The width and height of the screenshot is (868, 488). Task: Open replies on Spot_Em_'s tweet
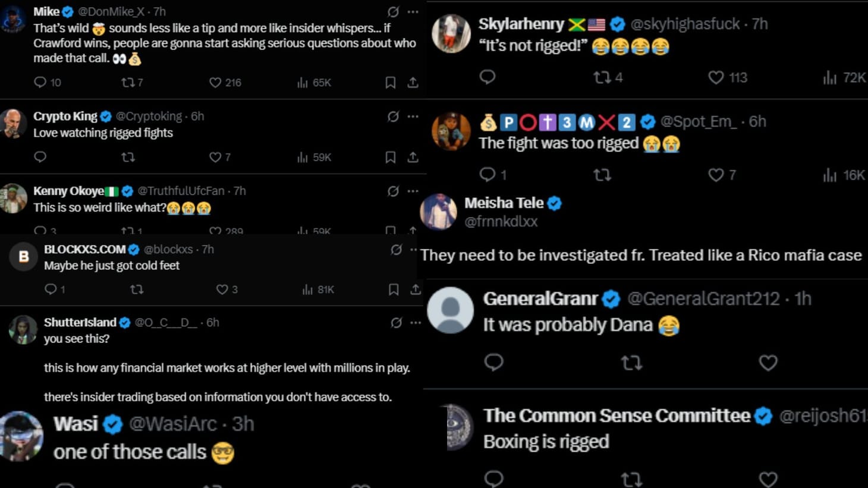pyautogui.click(x=489, y=175)
